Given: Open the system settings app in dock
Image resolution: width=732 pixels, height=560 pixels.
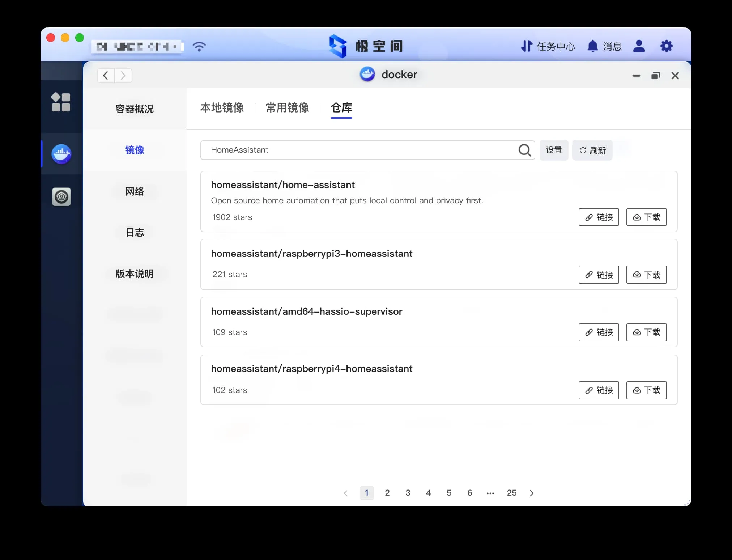Looking at the screenshot, I should (61, 197).
